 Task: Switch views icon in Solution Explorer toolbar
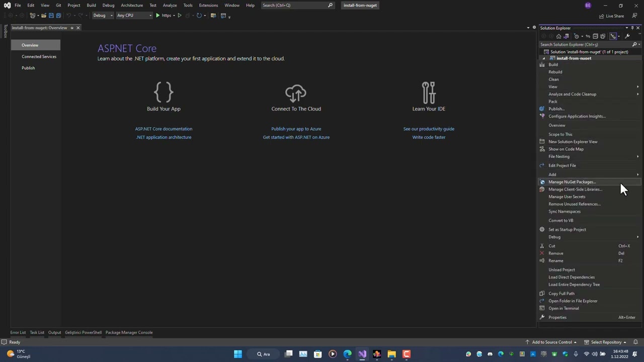pyautogui.click(x=567, y=36)
